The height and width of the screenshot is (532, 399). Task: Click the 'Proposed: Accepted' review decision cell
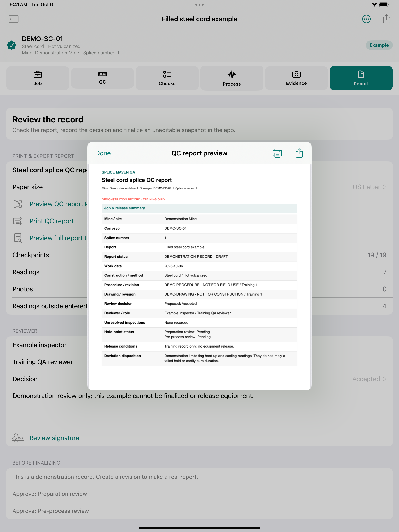[180, 304]
